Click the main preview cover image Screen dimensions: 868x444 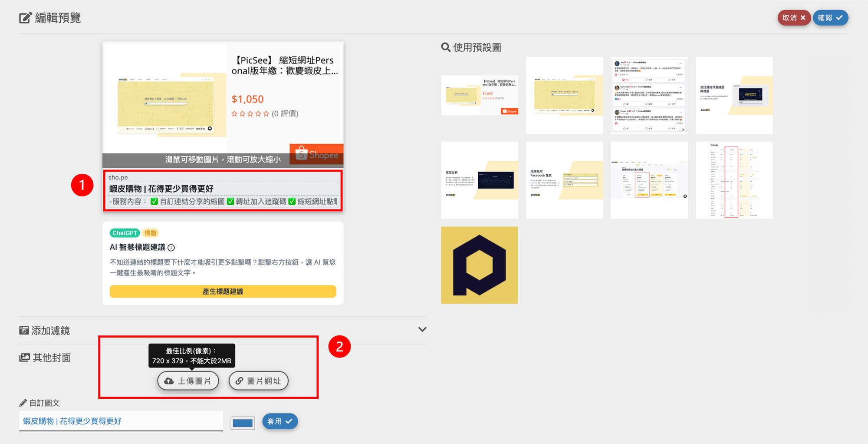pyautogui.click(x=223, y=105)
